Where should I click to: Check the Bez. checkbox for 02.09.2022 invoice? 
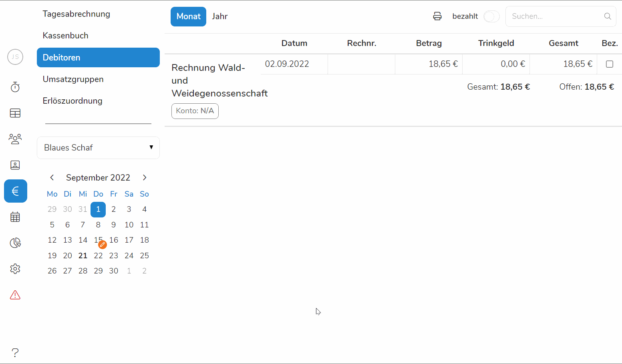pyautogui.click(x=609, y=64)
